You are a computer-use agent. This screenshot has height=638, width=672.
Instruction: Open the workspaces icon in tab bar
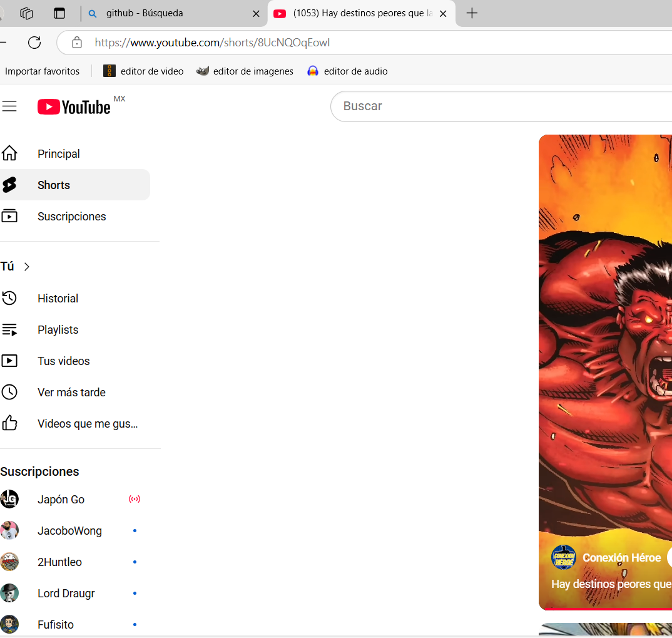click(26, 13)
